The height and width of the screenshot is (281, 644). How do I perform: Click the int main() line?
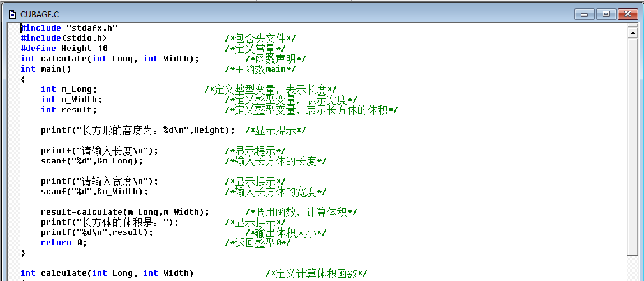click(x=46, y=69)
